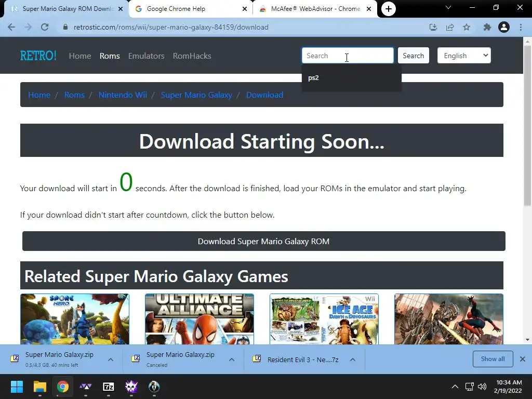
Task: Open File Explorer from the taskbar
Action: tap(39, 387)
